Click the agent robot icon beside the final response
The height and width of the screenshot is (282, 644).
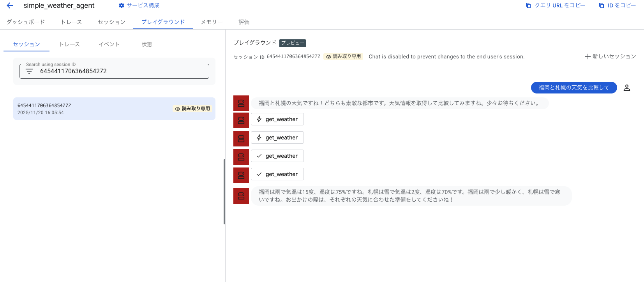(241, 196)
